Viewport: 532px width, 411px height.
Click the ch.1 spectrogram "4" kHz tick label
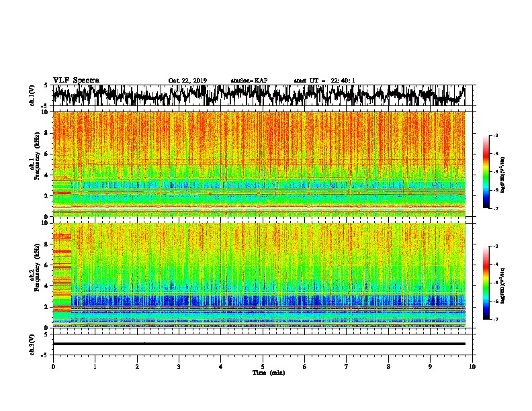[47, 175]
